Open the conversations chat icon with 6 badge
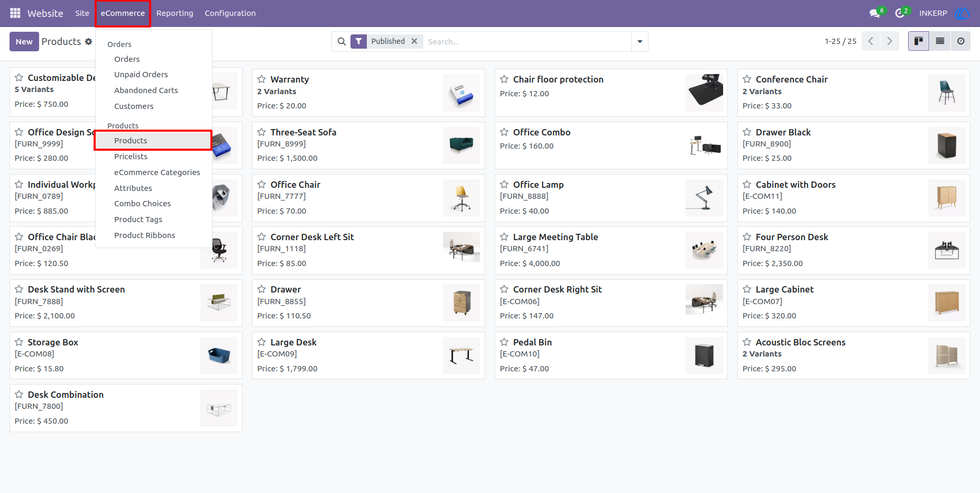980x493 pixels. pos(875,13)
